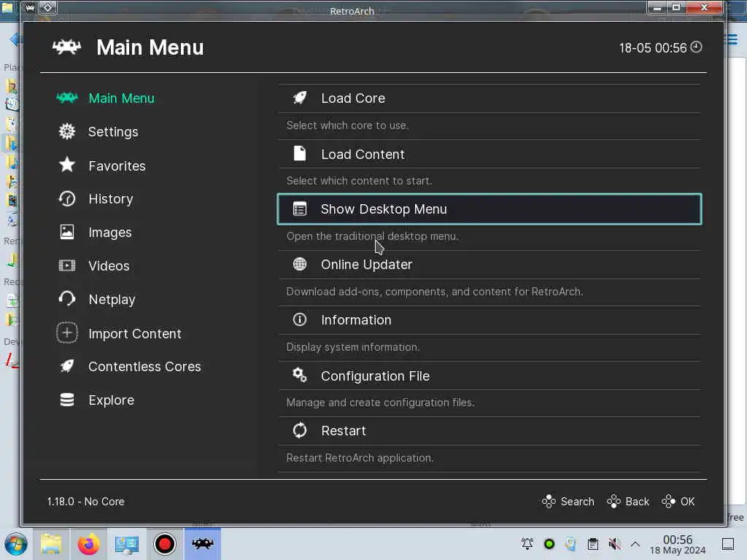This screenshot has height=560, width=747.
Task: Click the picture icon next to Images
Action: [67, 232]
